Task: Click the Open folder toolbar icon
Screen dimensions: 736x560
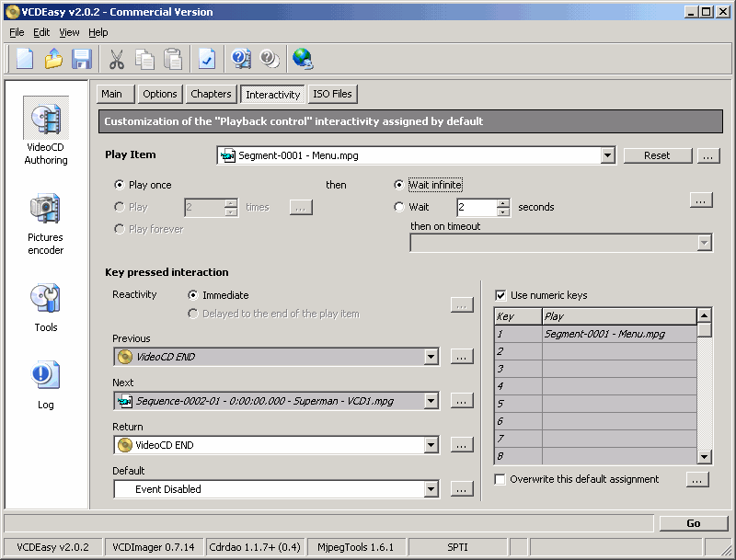Action: (x=53, y=60)
